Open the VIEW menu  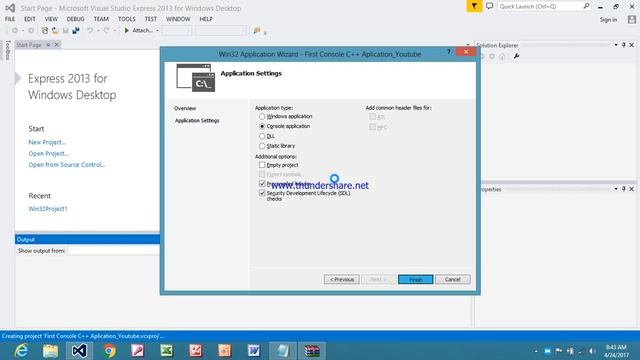[x=51, y=19]
